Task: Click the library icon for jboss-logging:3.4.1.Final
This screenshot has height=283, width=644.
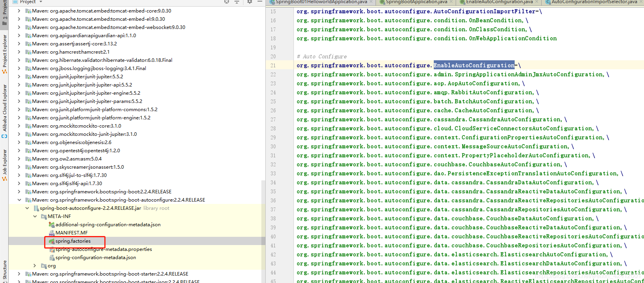Action: coord(28,68)
